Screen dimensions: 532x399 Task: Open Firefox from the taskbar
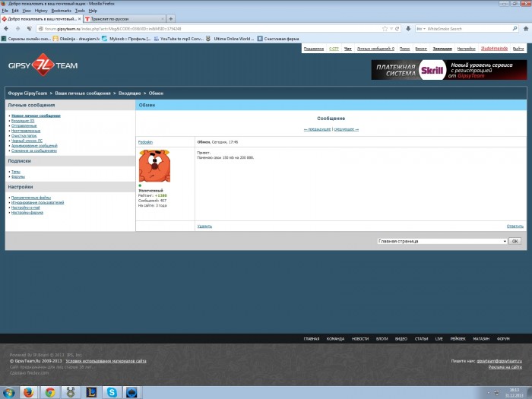click(29, 393)
